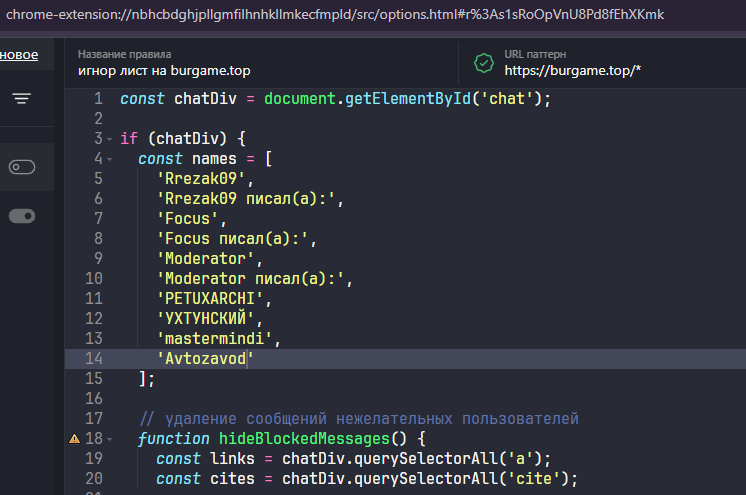Viewport: 746px width, 495px height.
Task: Click querySelectorAll('cite') on line 20
Action: [461, 478]
